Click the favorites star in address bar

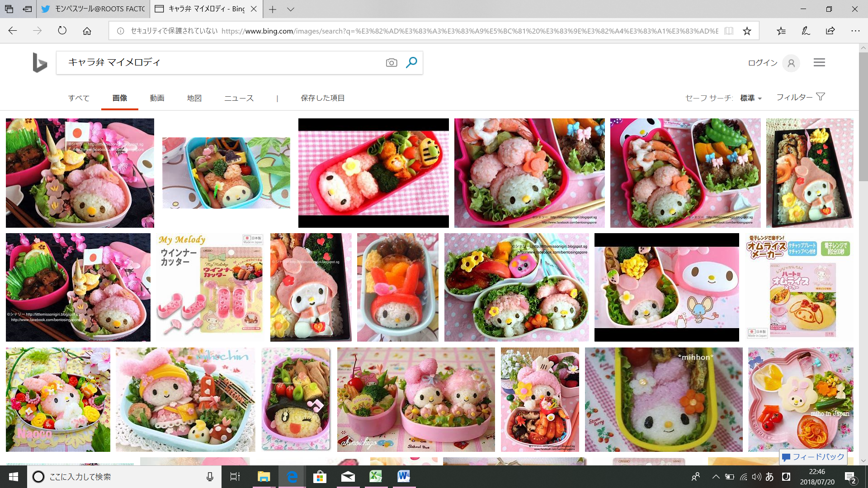tap(747, 31)
